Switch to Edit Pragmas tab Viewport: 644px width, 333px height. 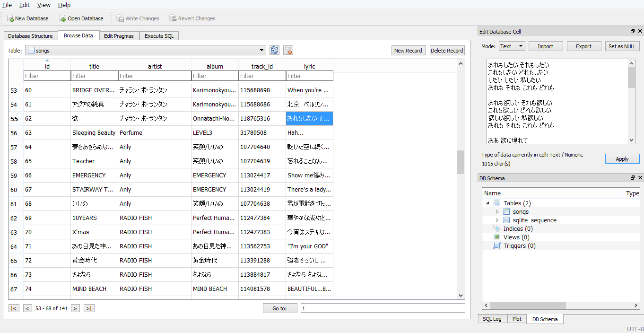pos(119,36)
